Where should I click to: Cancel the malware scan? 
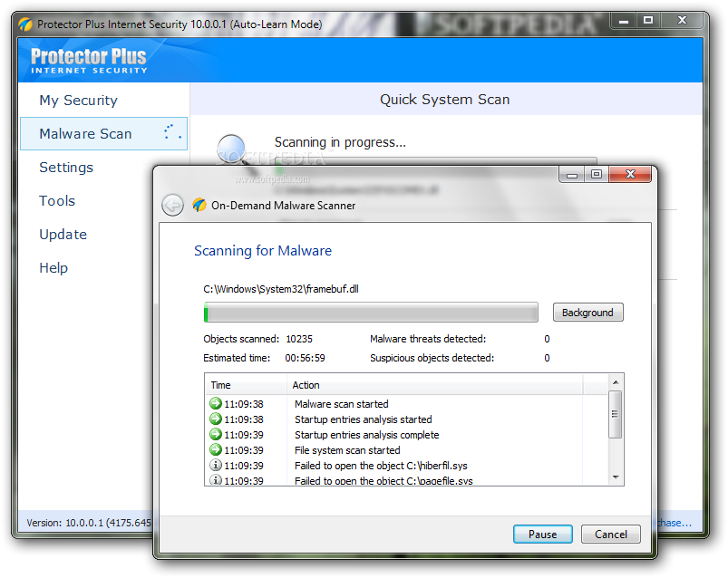click(x=610, y=534)
